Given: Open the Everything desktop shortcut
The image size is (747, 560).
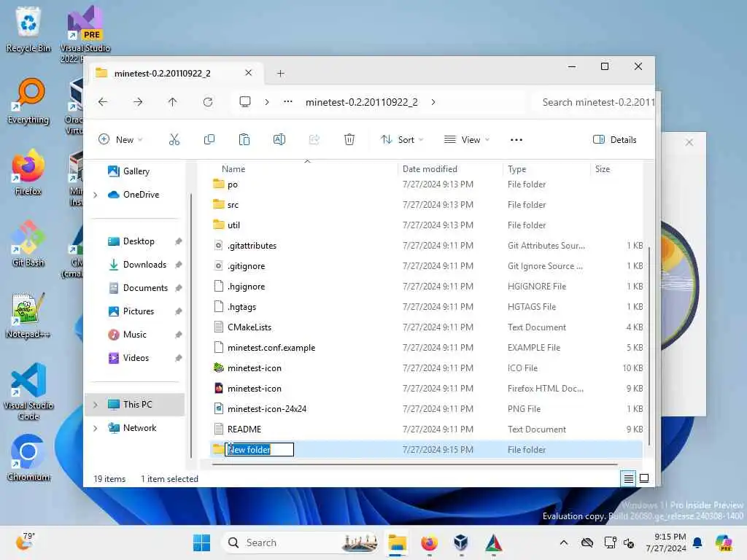Looking at the screenshot, I should (28, 101).
